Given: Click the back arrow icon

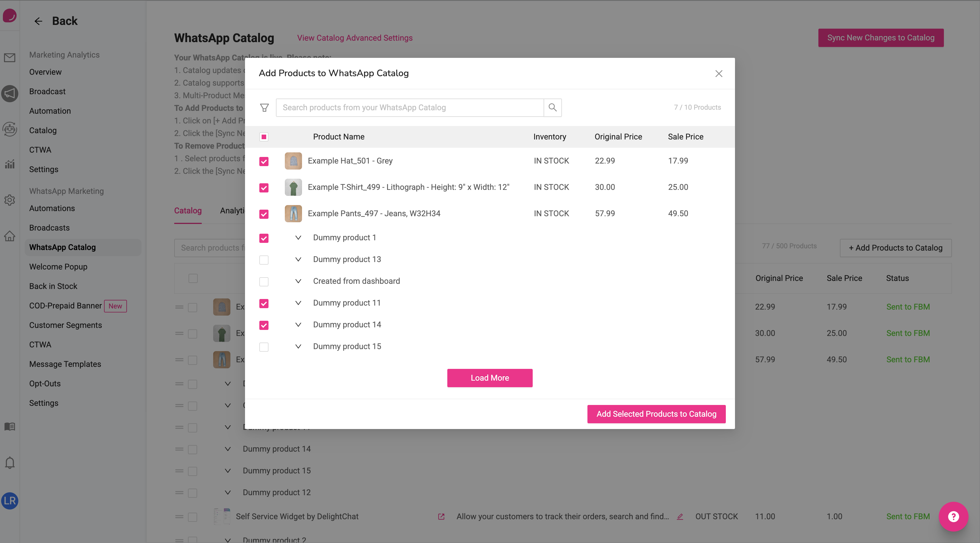Looking at the screenshot, I should [x=38, y=21].
